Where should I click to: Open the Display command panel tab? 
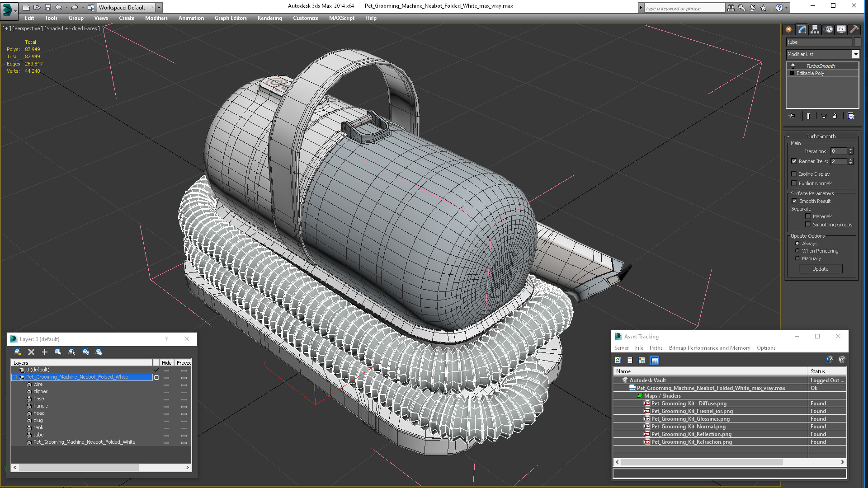841,29
